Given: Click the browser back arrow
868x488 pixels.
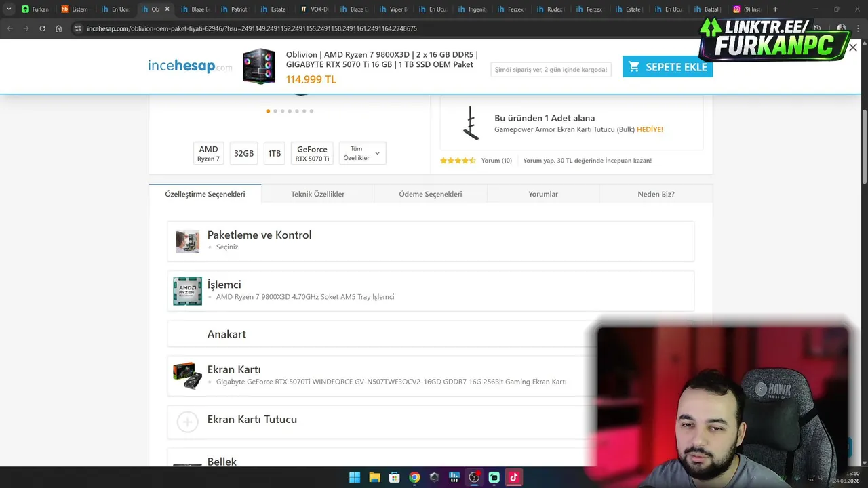Looking at the screenshot, I should click(x=9, y=28).
